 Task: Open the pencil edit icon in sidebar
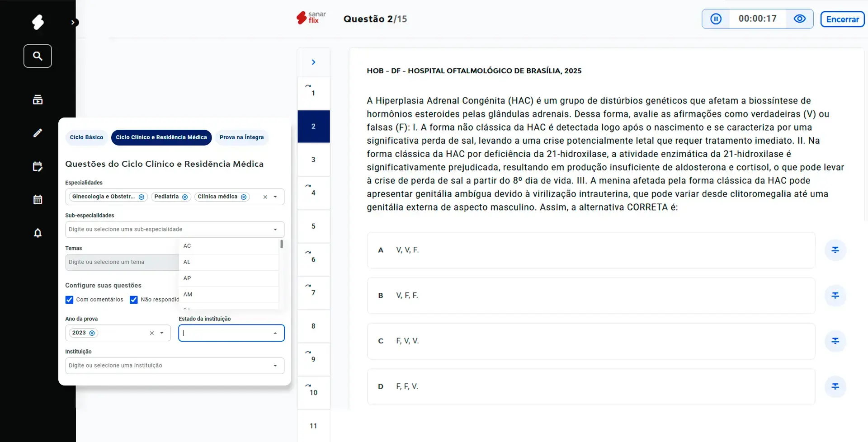(x=38, y=133)
